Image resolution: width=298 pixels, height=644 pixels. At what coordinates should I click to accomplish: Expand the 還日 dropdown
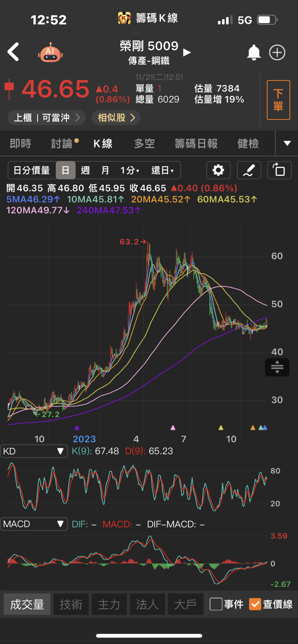click(x=162, y=170)
